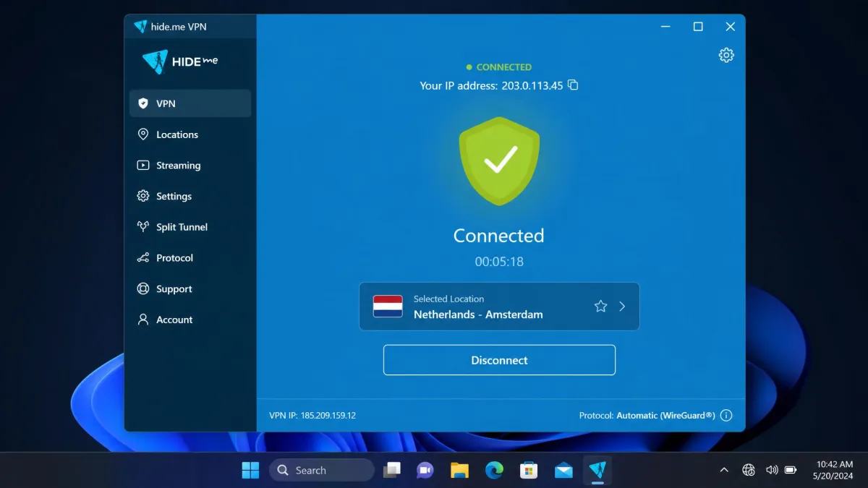Click the taskbar Search box
868x488 pixels.
click(x=322, y=471)
